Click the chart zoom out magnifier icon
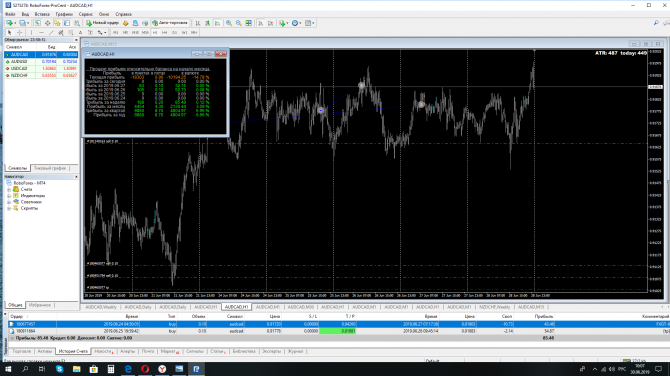This screenshot has height=376, width=670. (238, 23)
